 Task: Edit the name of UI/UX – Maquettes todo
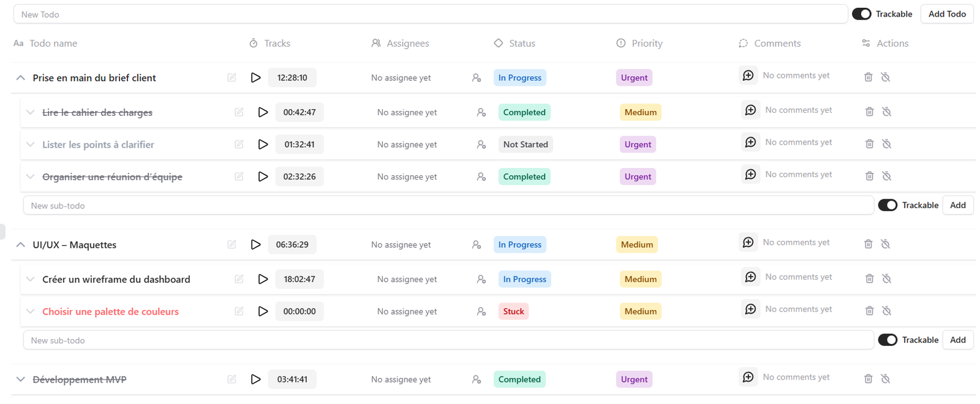click(232, 245)
